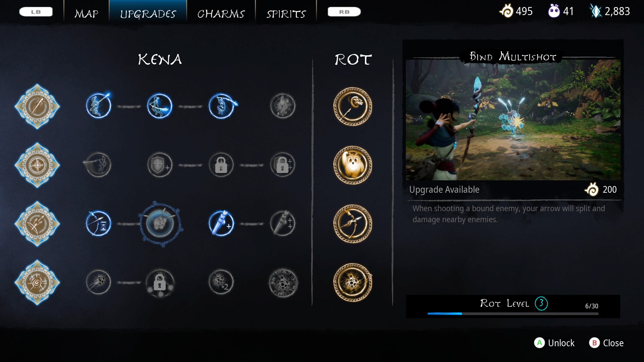
Task: Select the Bind Multishot highlighted upgrade
Action: coord(160,224)
